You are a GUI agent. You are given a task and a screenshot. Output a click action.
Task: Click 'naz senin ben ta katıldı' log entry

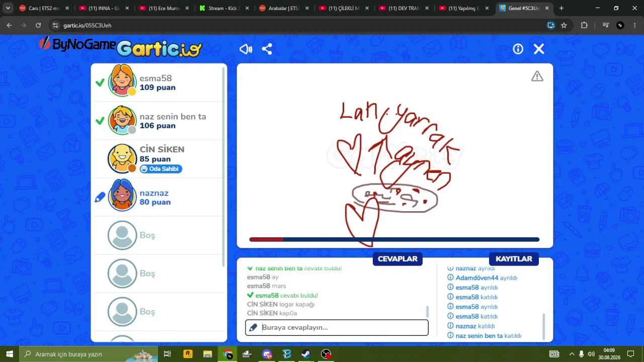[484, 335]
